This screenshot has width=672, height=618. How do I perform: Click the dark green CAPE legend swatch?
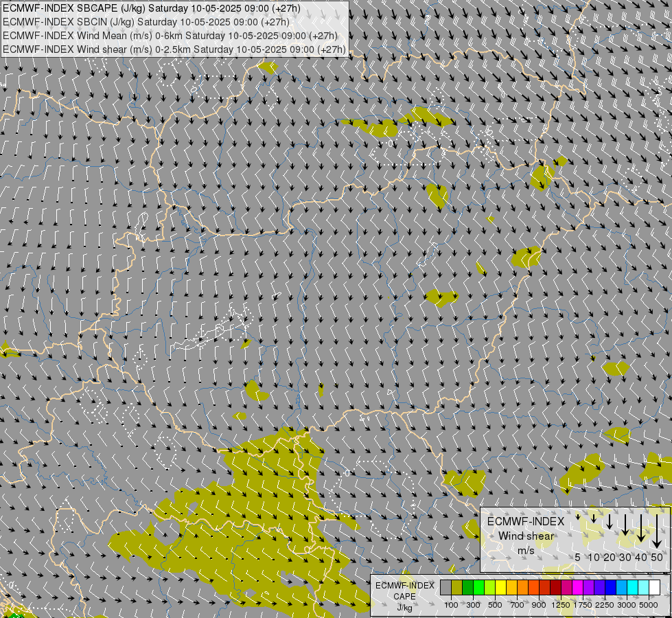pyautogui.click(x=468, y=588)
